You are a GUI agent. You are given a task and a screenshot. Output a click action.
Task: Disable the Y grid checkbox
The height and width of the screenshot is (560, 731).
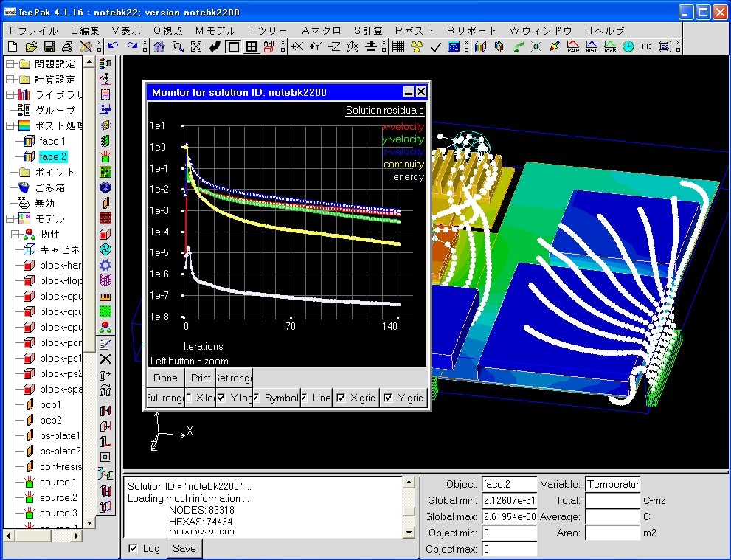pos(388,398)
